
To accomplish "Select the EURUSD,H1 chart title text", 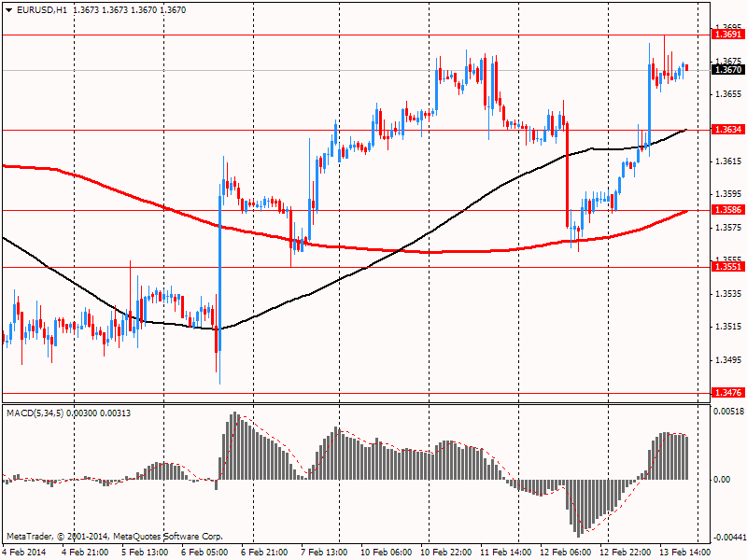I will (42, 10).
